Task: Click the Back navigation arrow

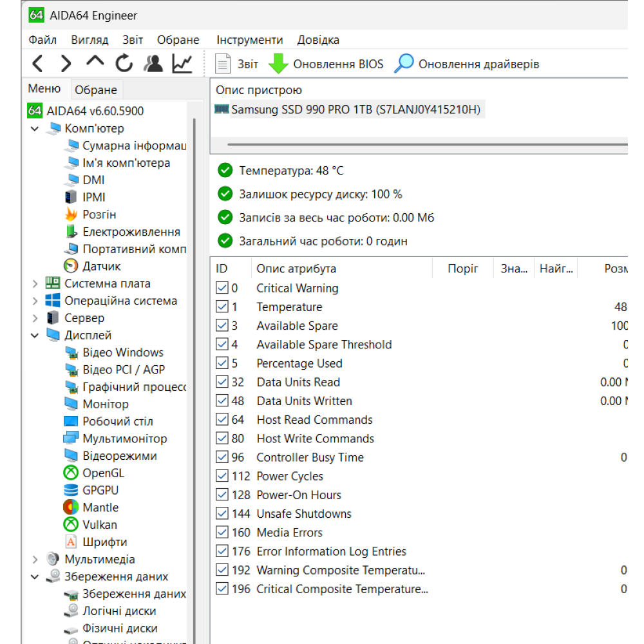Action: pos(37,64)
